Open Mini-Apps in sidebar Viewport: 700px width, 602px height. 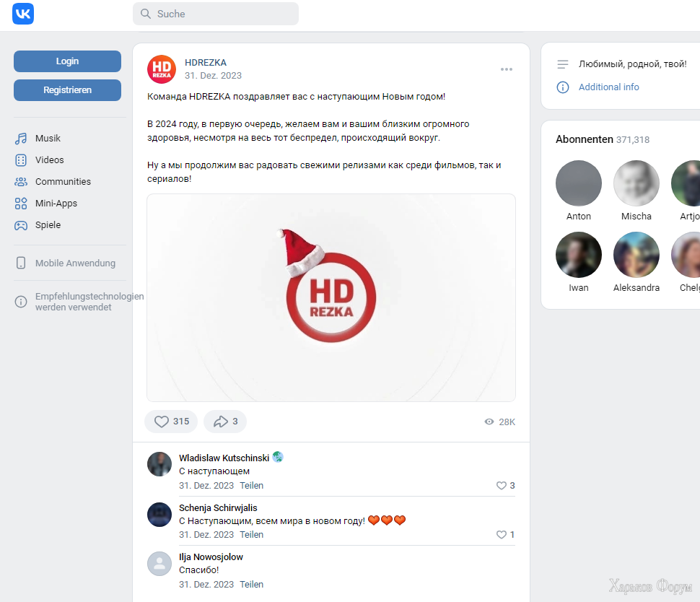tap(56, 204)
